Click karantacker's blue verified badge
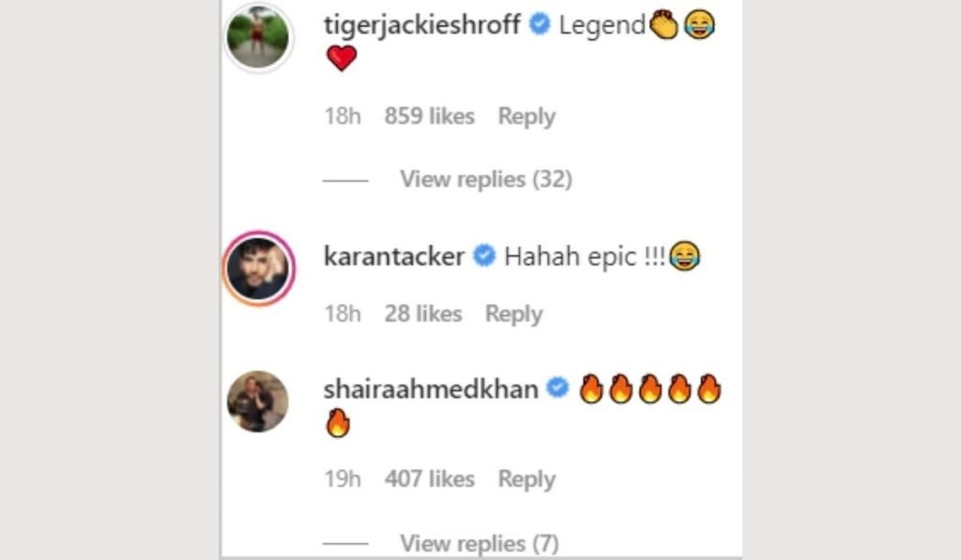 point(484,256)
